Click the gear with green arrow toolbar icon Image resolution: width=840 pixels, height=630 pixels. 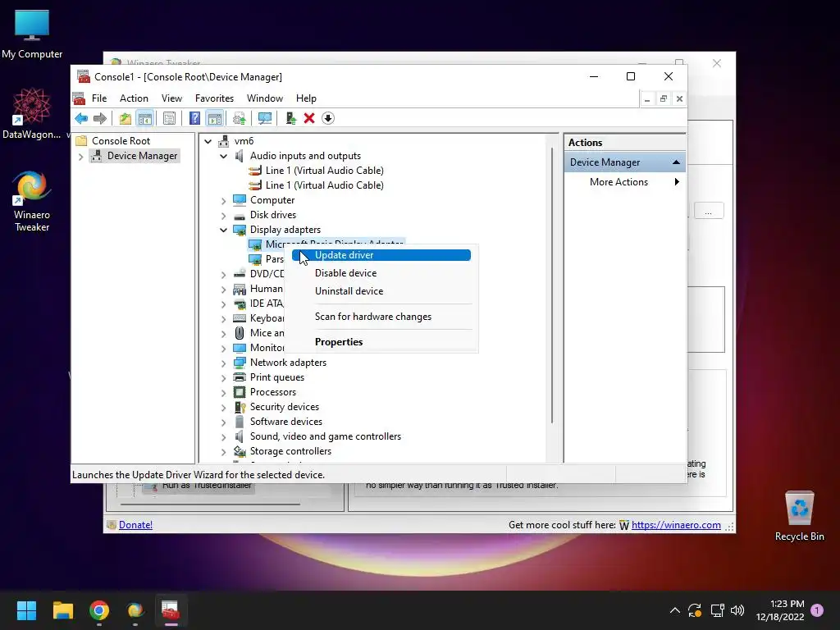[239, 118]
